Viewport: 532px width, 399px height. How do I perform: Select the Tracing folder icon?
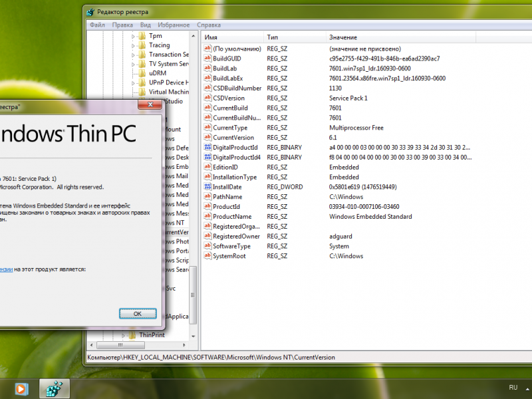(142, 45)
